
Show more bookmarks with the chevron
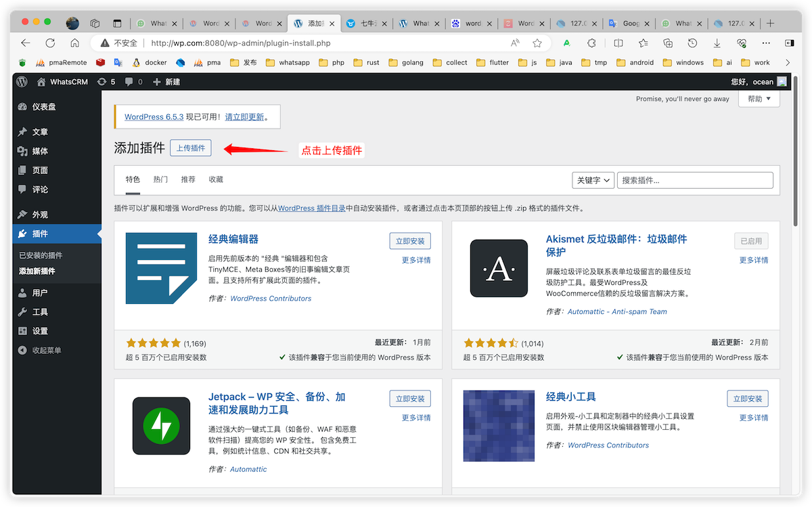(x=787, y=62)
